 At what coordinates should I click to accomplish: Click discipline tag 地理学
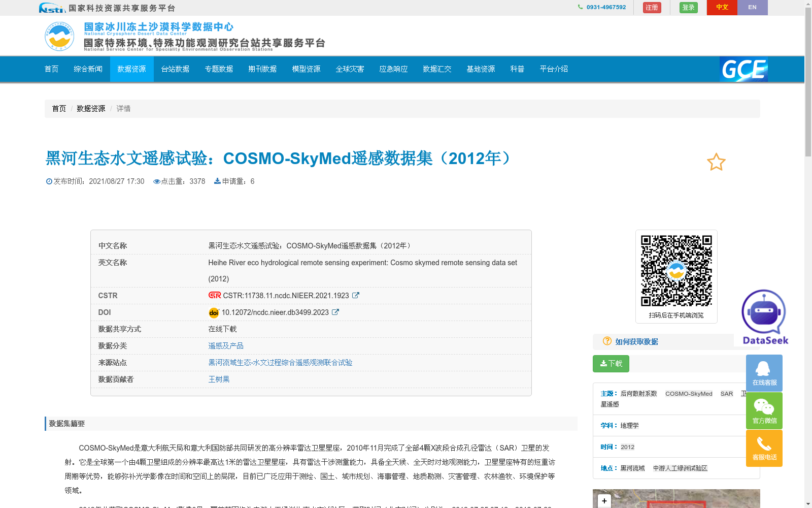(629, 426)
